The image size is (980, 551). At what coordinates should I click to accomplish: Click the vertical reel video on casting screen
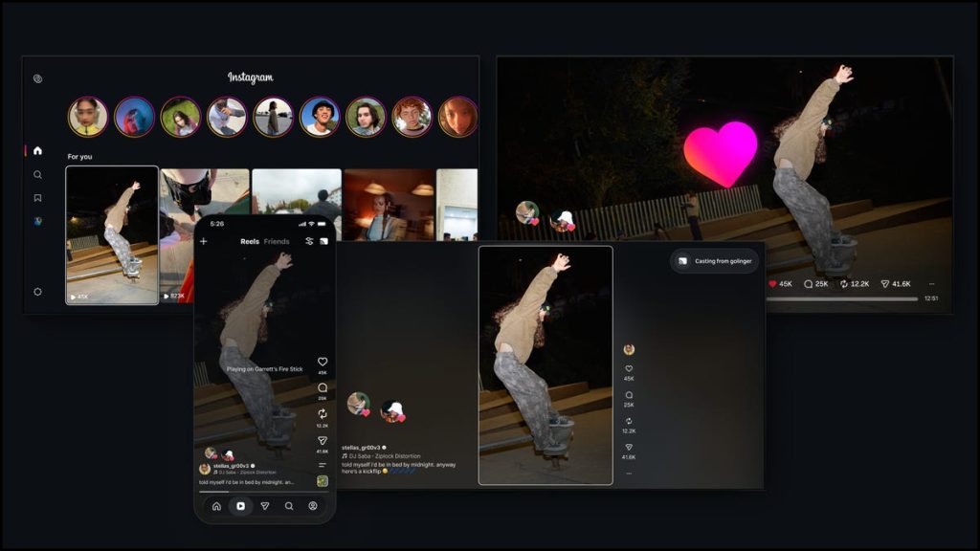tap(546, 365)
